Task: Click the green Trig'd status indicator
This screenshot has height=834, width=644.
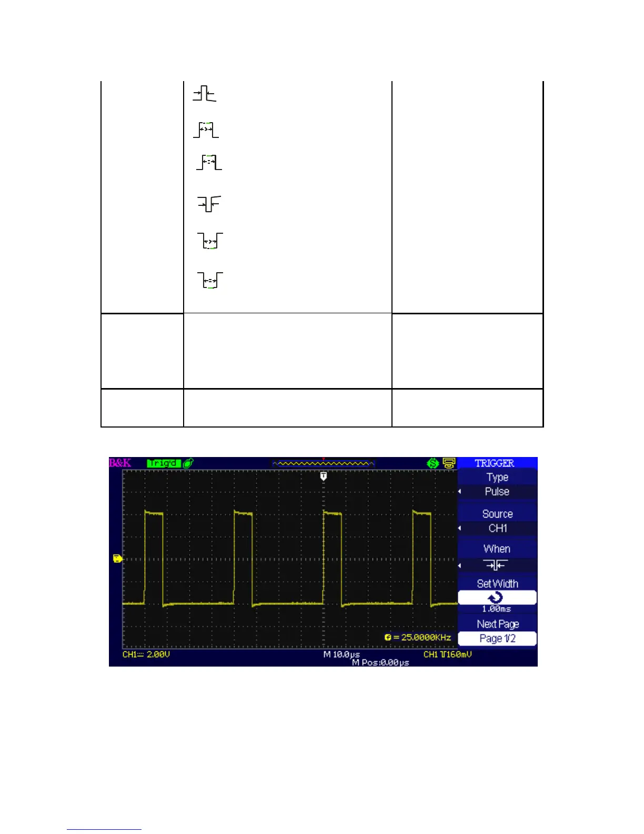Action: (x=164, y=463)
